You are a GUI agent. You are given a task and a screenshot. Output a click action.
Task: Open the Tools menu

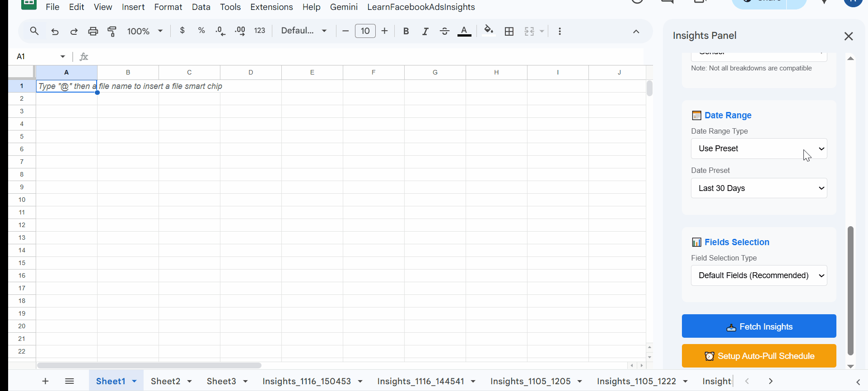pos(230,7)
